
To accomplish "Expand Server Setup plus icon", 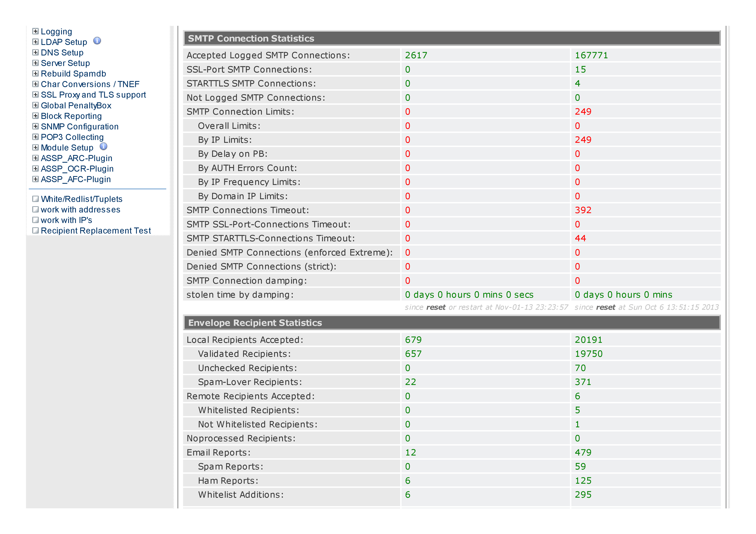I will [36, 63].
